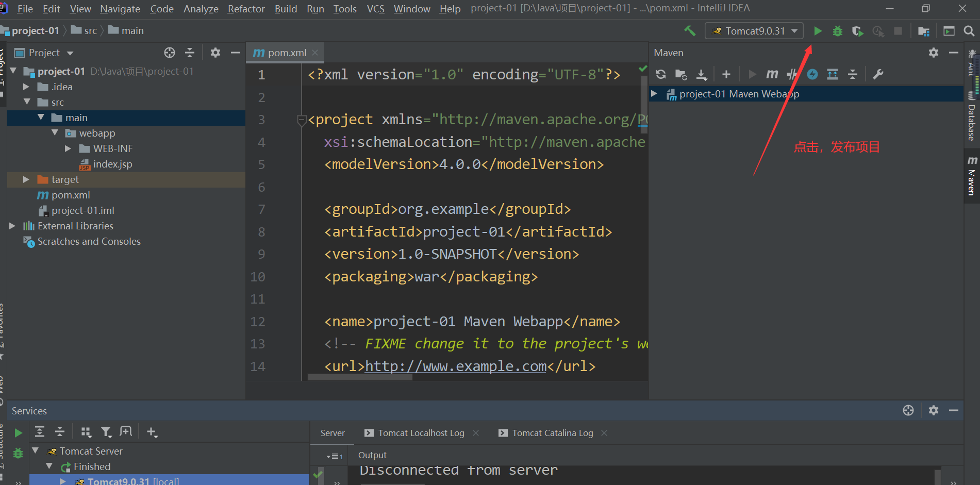Collapse the webapp folder

[x=55, y=133]
